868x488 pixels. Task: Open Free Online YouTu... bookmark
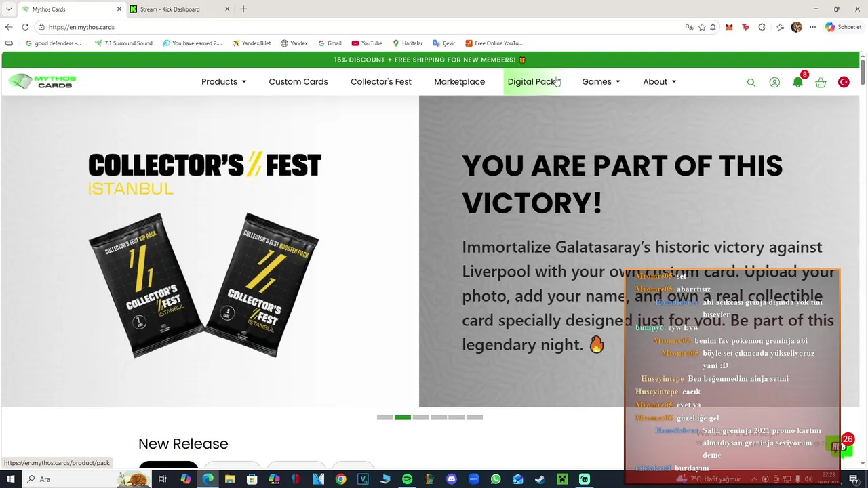[494, 43]
